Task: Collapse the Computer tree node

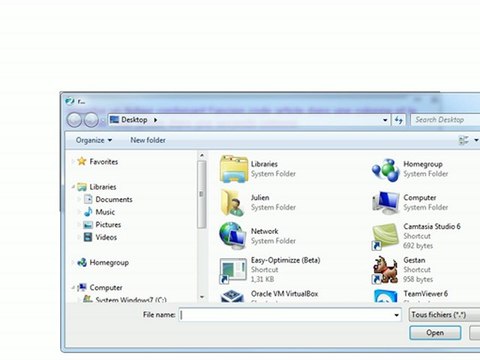Action: [x=73, y=287]
